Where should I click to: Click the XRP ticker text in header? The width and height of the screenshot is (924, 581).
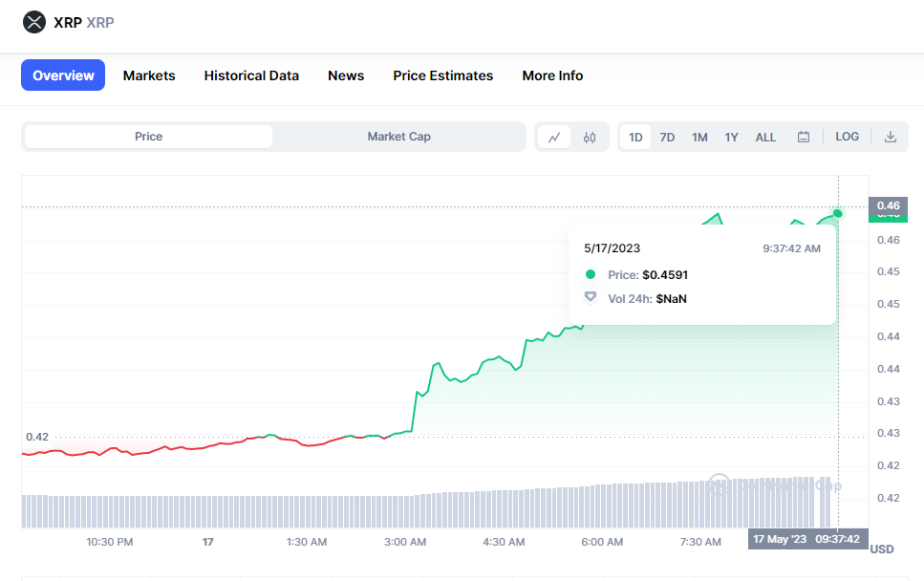click(x=100, y=22)
